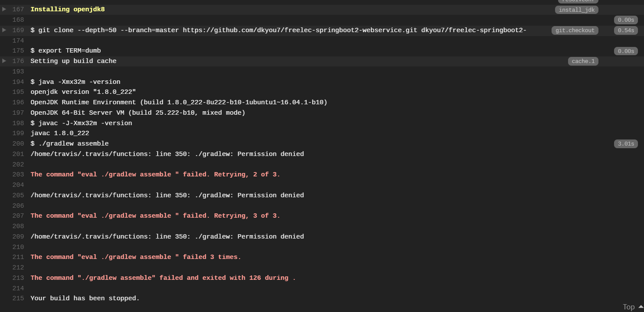The width and height of the screenshot is (644, 312).
Task: Click the 'Retrying, 2 of 3' error line
Action: pos(155,174)
